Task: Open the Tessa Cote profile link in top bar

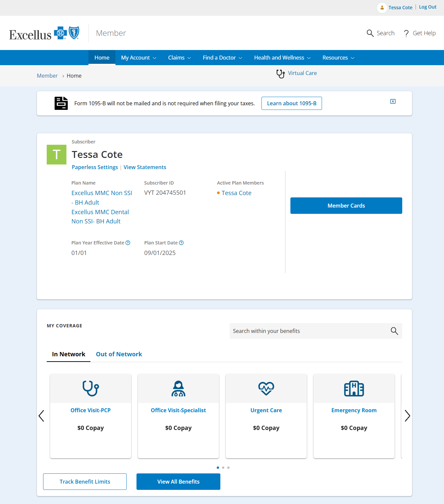Action: tap(400, 8)
